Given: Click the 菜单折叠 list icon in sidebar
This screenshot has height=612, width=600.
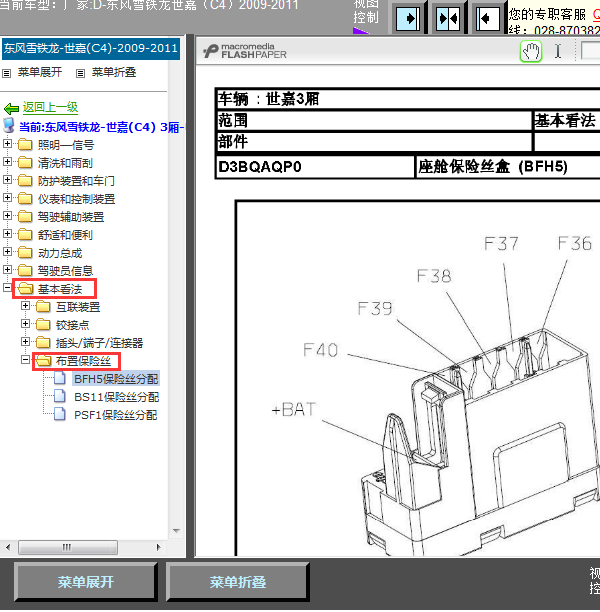Looking at the screenshot, I should (80, 73).
